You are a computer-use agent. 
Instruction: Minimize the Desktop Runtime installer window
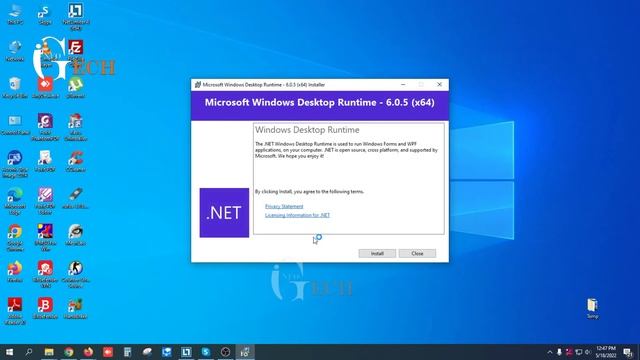tap(403, 84)
